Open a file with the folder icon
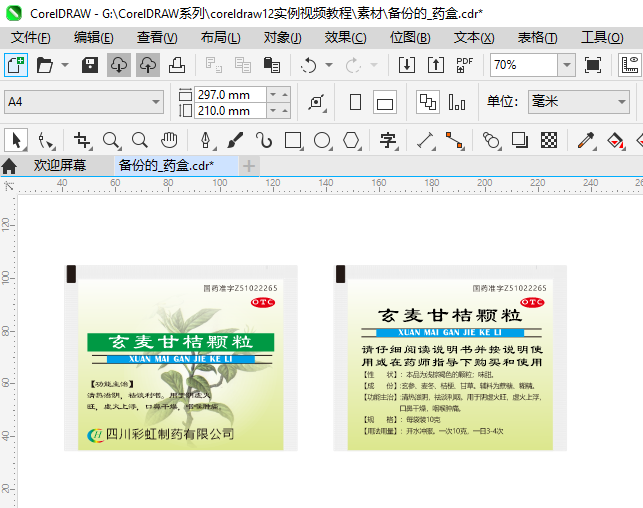Screen dimensions: 643x508 click(x=45, y=65)
